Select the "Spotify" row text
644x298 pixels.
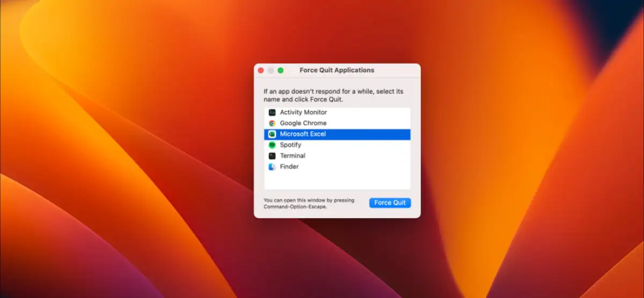290,145
